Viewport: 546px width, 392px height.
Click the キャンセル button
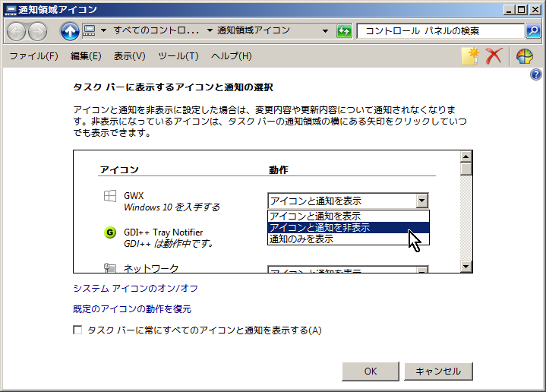438,371
